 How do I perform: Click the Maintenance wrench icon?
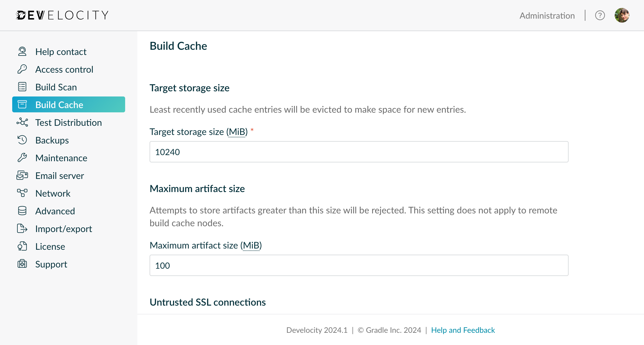[x=22, y=158]
